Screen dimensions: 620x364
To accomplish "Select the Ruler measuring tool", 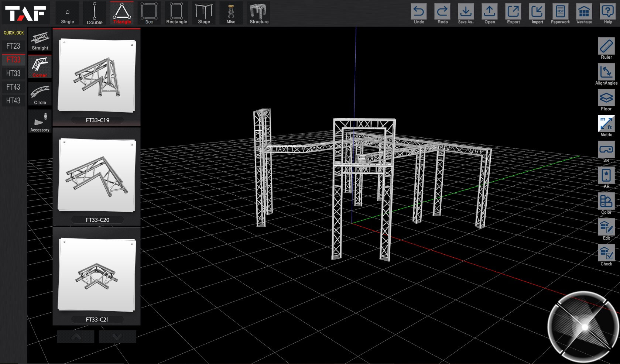I will tap(606, 48).
